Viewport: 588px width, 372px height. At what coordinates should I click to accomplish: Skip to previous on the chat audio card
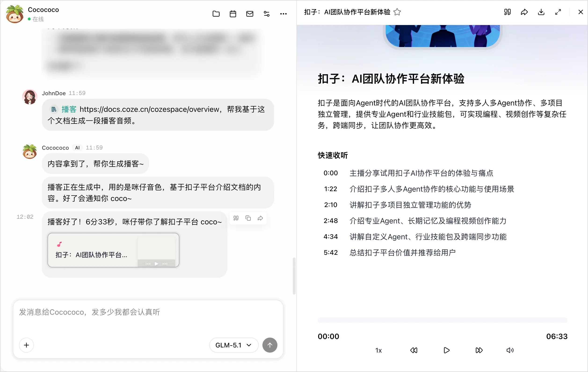148,264
